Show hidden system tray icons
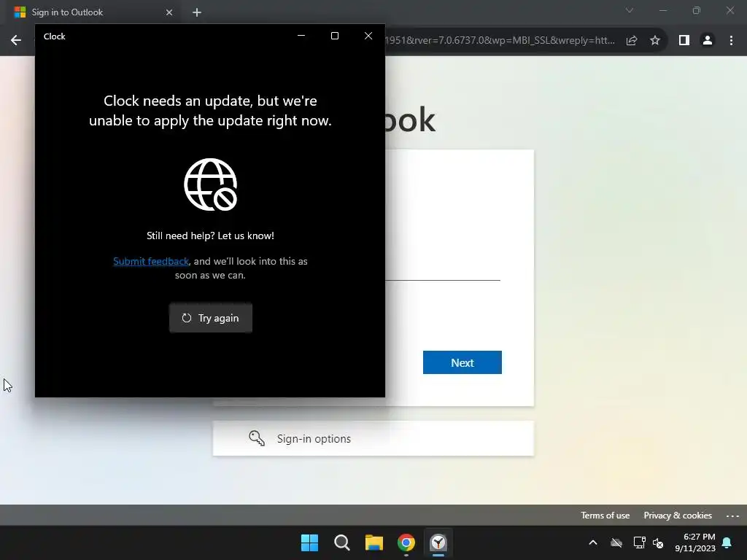 tap(593, 542)
